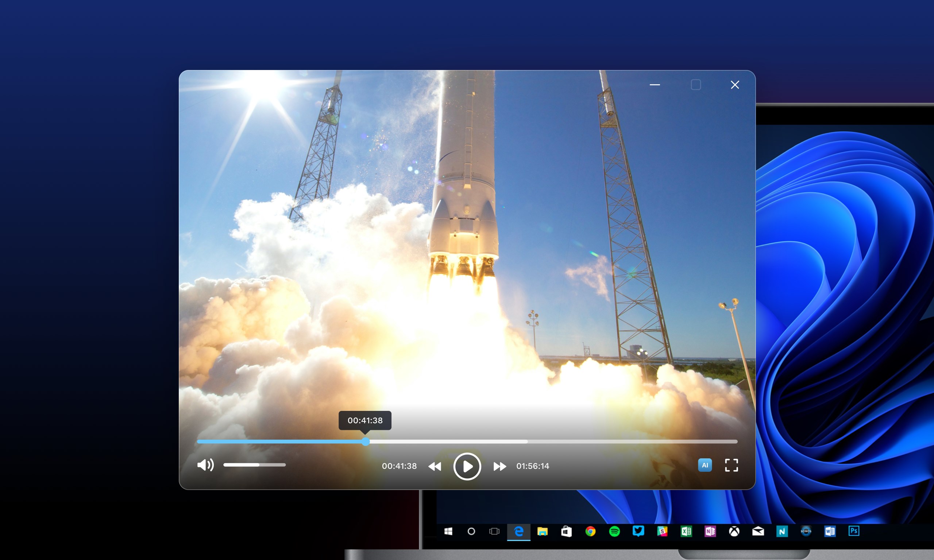Seek to the end of buffered progress
Viewport: 934px width, 560px height.
pos(526,442)
